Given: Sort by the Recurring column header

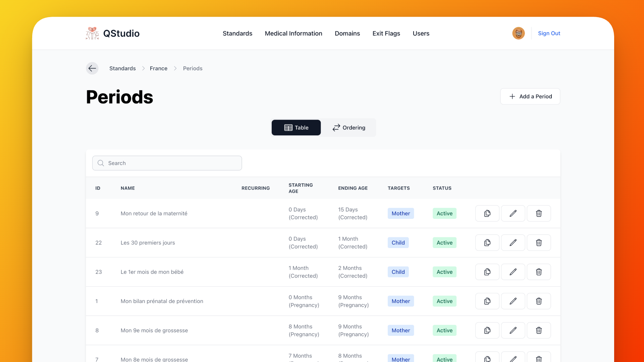Looking at the screenshot, I should click(x=256, y=188).
